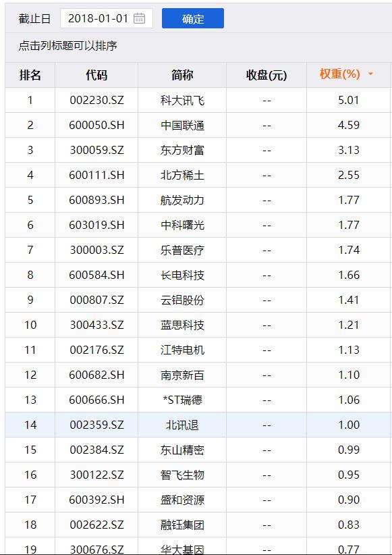
Task: Select stock code 002384.SZ
Action: (96, 450)
